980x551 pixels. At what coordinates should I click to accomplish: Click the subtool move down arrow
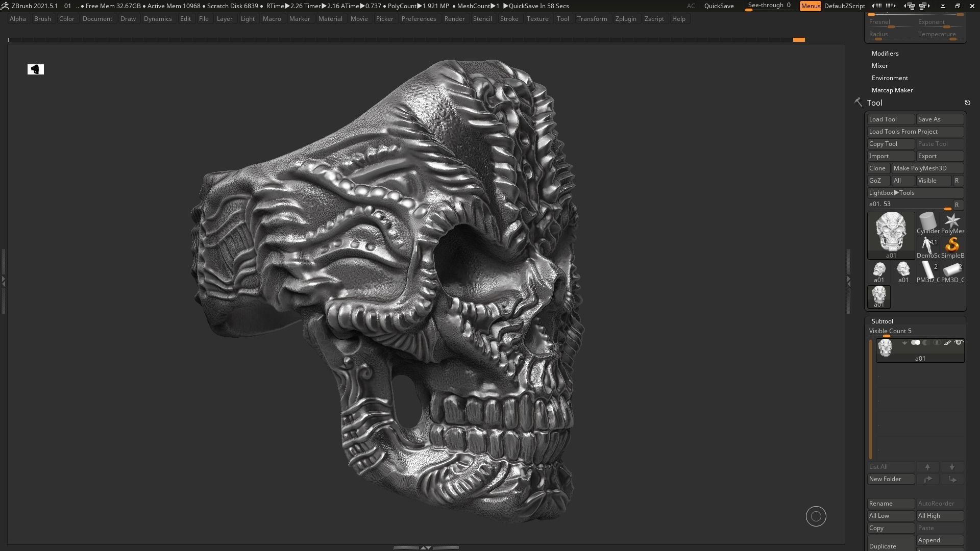click(x=952, y=467)
